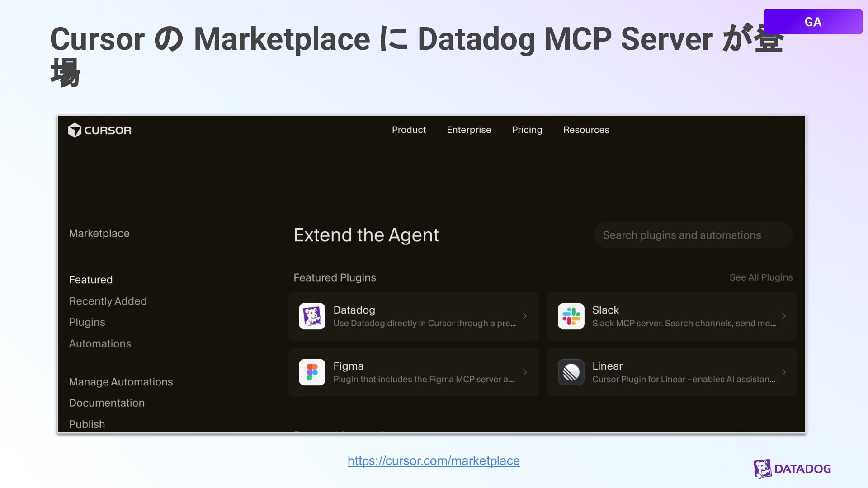Click the Linear plugin logo icon

click(571, 372)
